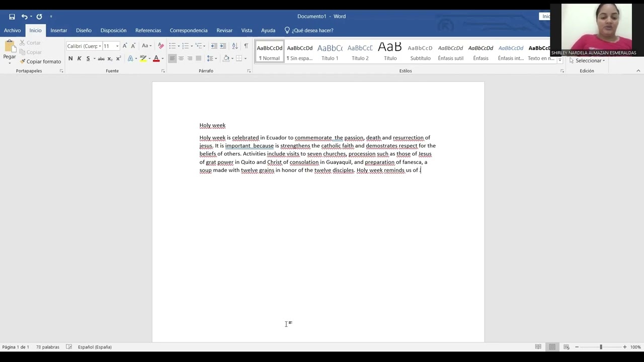Center the paragraph text
Screen dimensions: 644x362
[x=181, y=59]
